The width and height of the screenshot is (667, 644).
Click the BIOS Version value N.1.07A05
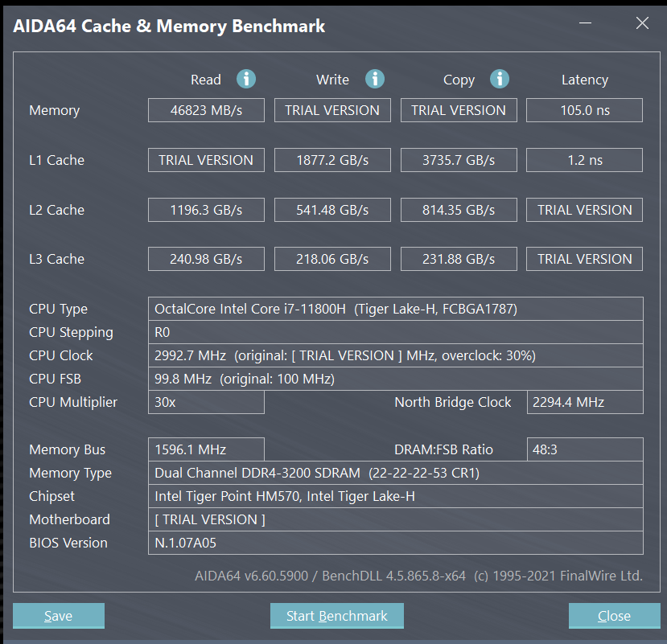click(396, 543)
